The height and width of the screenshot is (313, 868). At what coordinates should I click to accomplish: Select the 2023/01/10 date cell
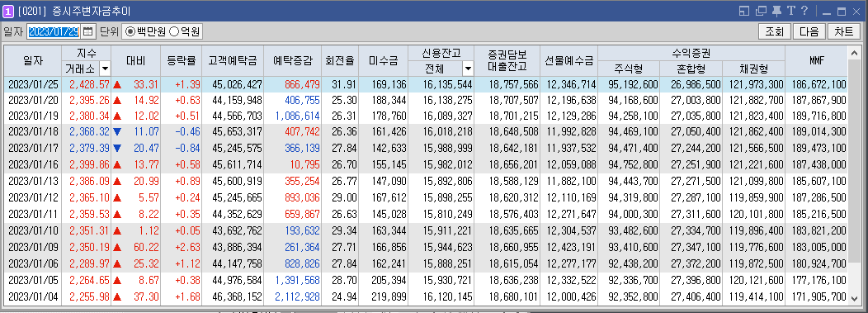[33, 230]
